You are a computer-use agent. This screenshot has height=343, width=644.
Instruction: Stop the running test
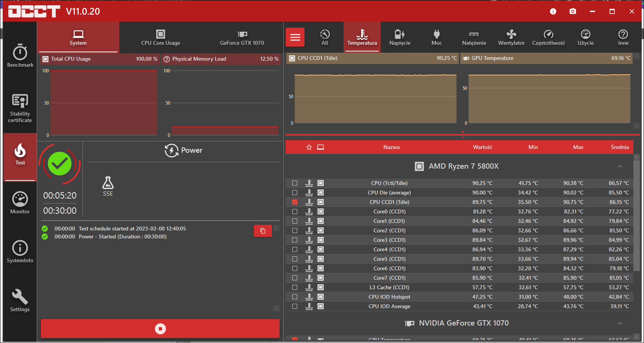(x=160, y=329)
